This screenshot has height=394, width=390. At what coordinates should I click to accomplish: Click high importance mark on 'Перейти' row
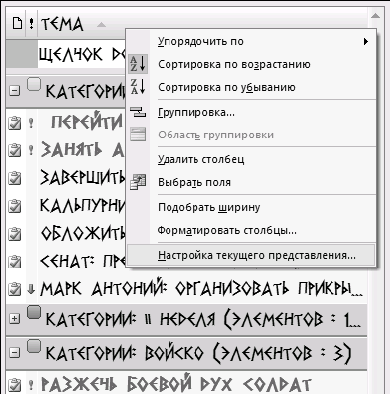(x=31, y=123)
